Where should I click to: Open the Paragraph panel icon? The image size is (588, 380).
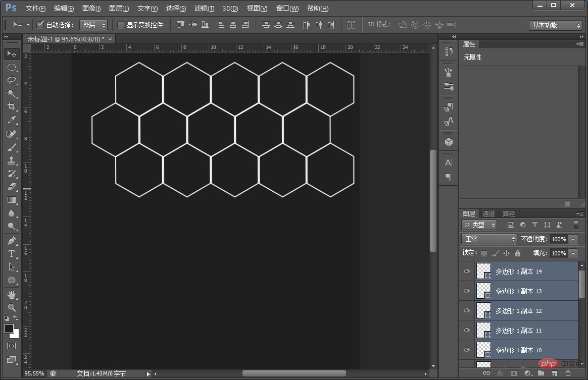click(449, 177)
